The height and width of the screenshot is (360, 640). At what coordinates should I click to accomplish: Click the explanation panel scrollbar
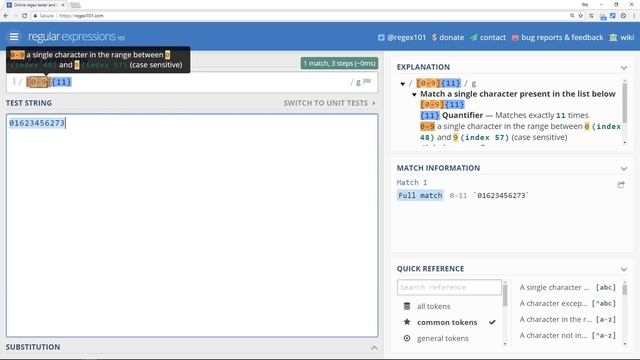click(x=624, y=102)
